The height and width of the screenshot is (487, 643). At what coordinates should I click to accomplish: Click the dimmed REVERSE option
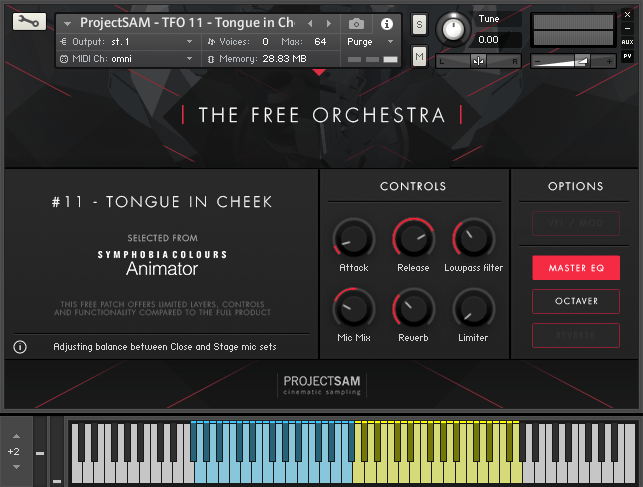(576, 335)
